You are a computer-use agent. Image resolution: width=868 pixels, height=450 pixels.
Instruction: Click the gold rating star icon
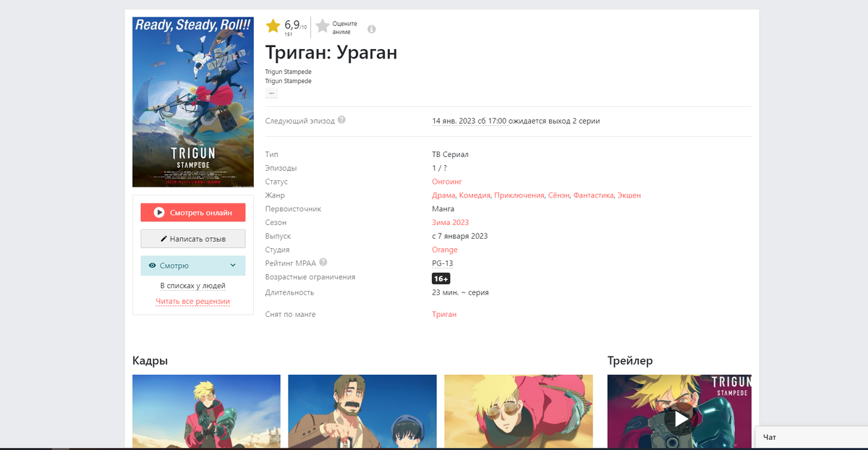tap(273, 27)
